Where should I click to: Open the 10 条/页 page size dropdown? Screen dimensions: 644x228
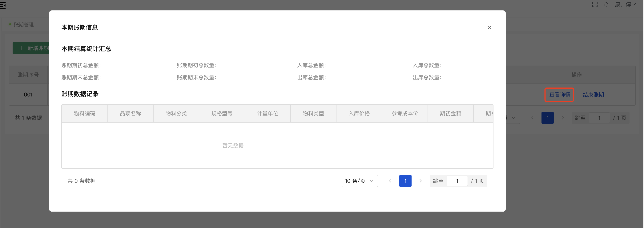coord(360,181)
